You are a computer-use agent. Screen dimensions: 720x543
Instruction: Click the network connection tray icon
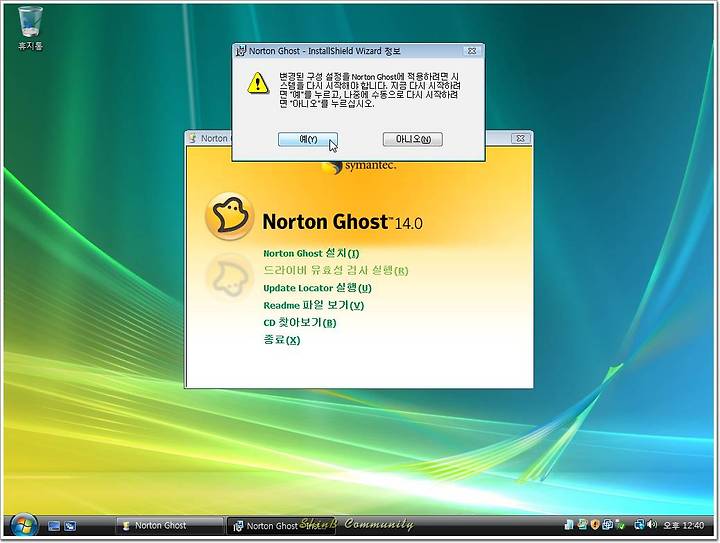click(639, 524)
